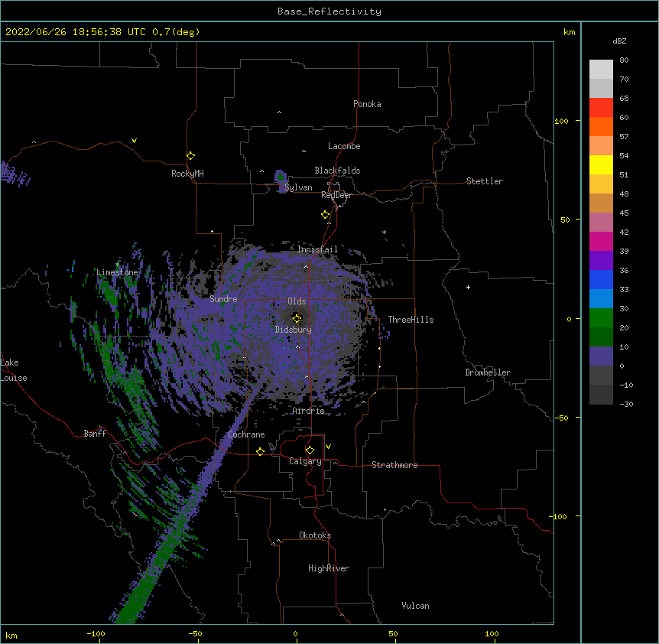This screenshot has width=659, height=644.
Task: Click the Didsbury town label
Action: [293, 330]
